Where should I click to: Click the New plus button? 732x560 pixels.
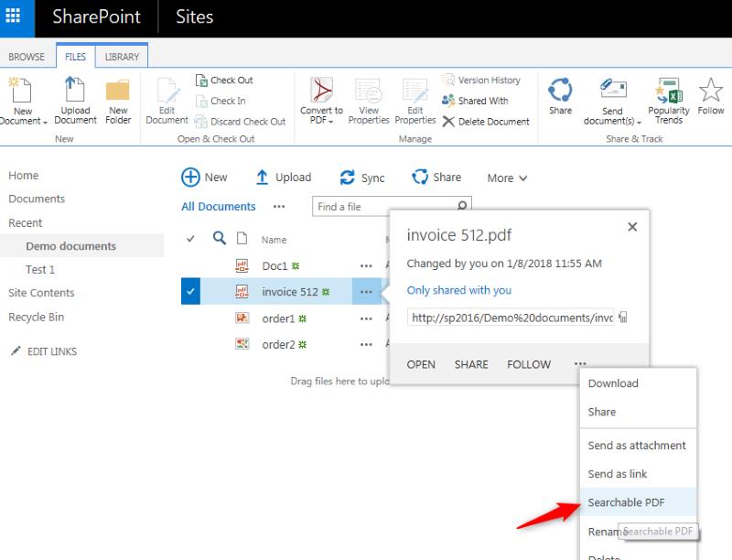click(204, 178)
